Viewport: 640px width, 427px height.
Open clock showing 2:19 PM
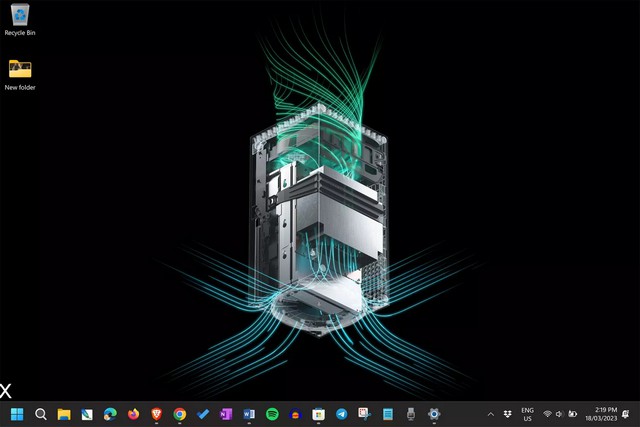click(601, 414)
